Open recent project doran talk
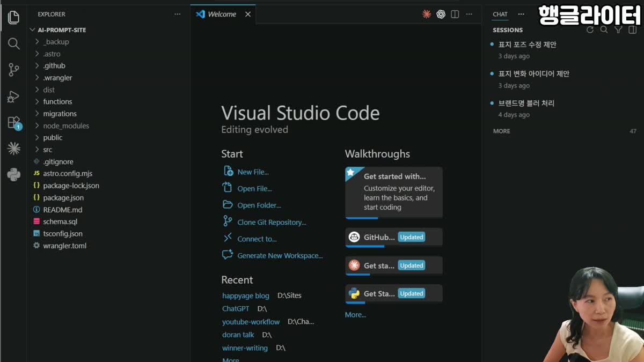Screen dimensions: 644x362 coord(238,335)
